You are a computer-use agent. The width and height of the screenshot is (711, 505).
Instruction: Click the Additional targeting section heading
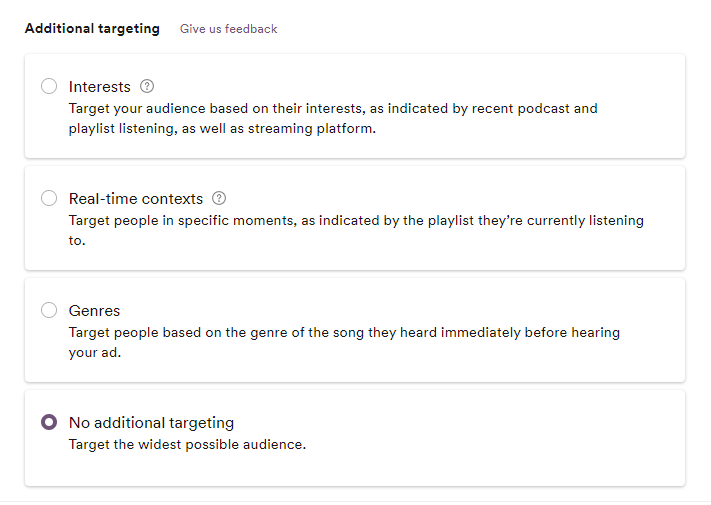coord(93,29)
